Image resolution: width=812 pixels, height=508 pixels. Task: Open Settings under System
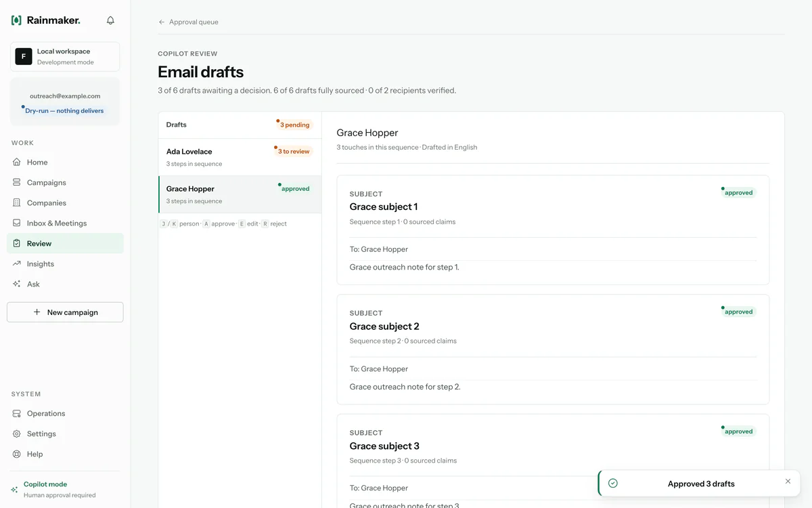pos(65,433)
